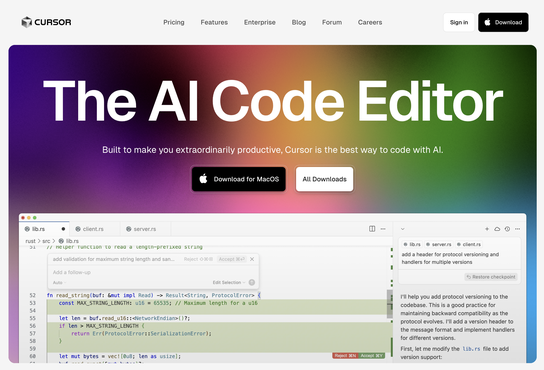
Task: Click the chat message 'add a header for protocol versioning'
Action: pyautogui.click(x=450, y=258)
